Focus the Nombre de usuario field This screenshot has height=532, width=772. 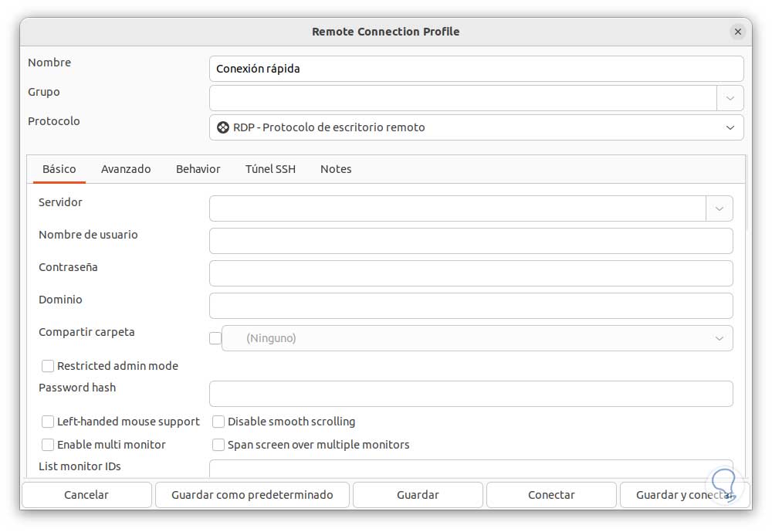click(x=471, y=241)
